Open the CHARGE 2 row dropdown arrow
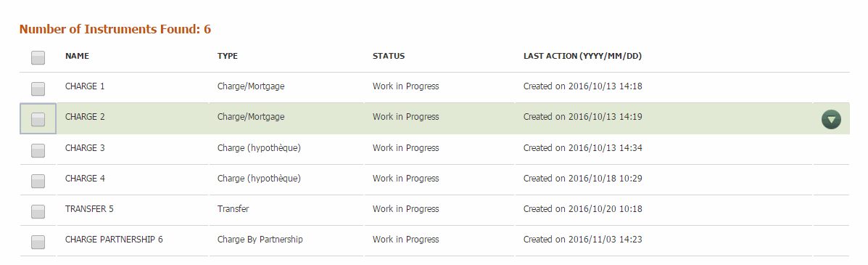 [831, 119]
